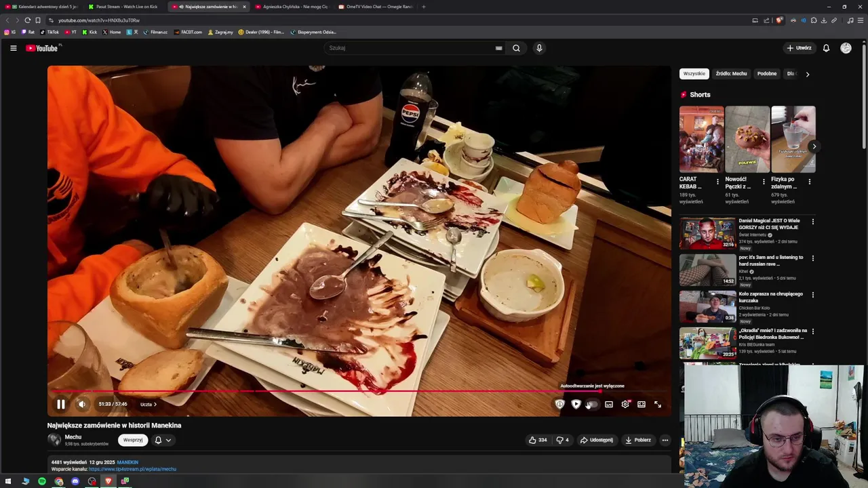Switch to theater mode
Viewport: 868px width, 488px height.
tap(642, 404)
